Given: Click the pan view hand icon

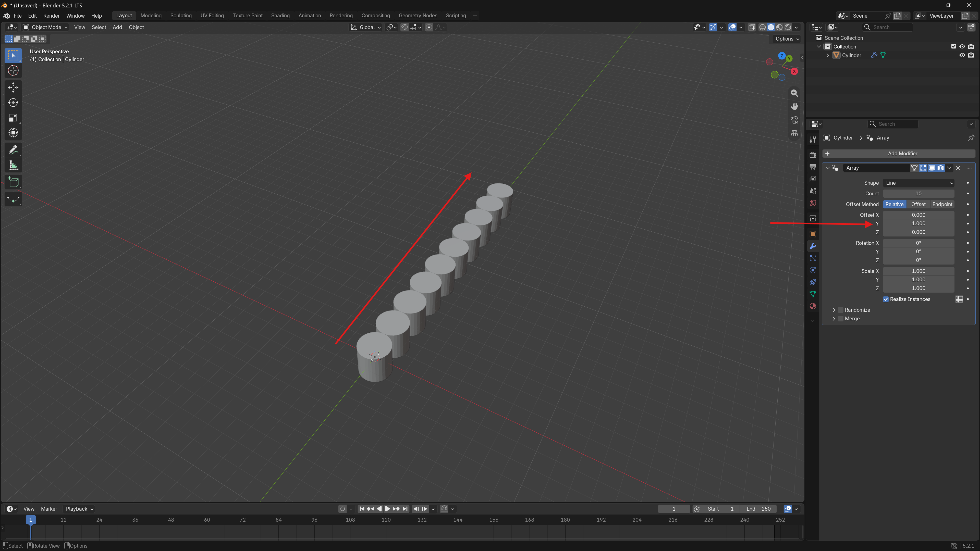Looking at the screenshot, I should click(x=794, y=106).
